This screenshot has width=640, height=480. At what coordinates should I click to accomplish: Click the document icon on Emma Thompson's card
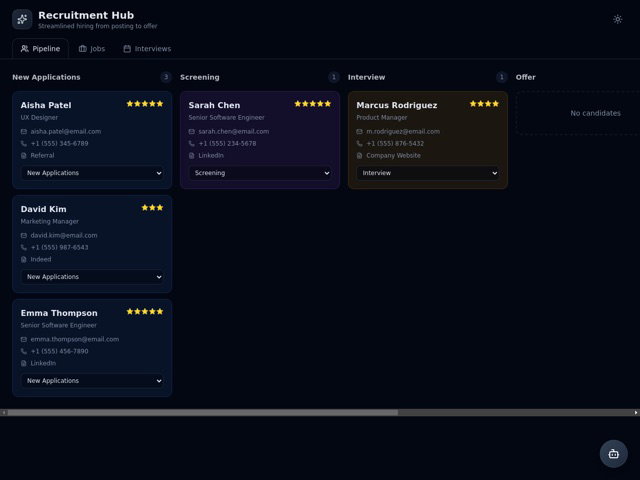click(24, 363)
